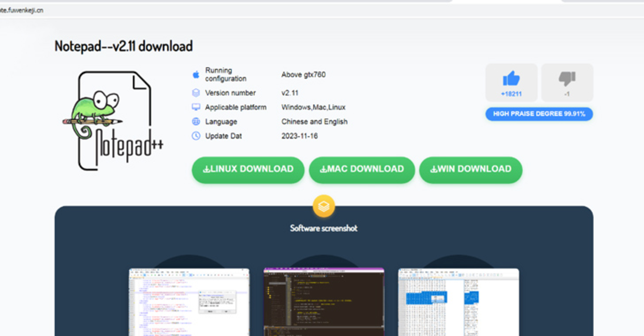Click the Software screenshot section title
Screen dimensions: 644x336
[x=324, y=228]
